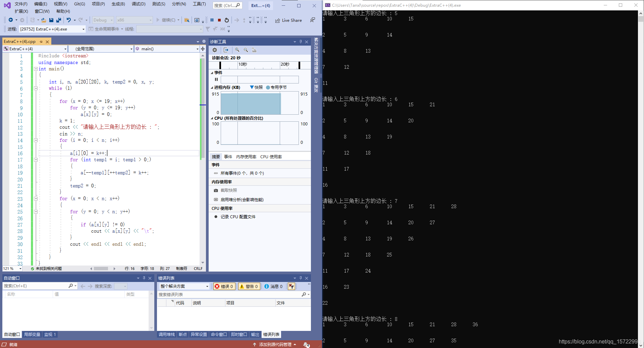Collapse the Process Memory (KB) section

[212, 88]
